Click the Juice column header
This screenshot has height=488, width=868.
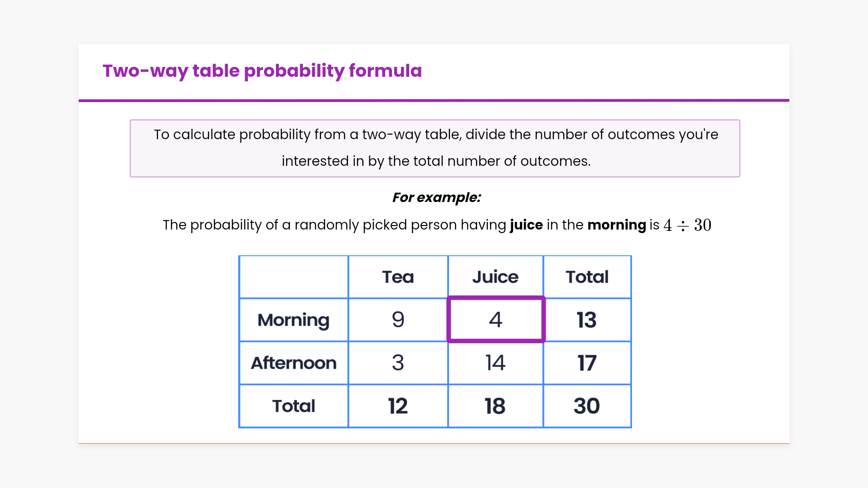point(495,277)
